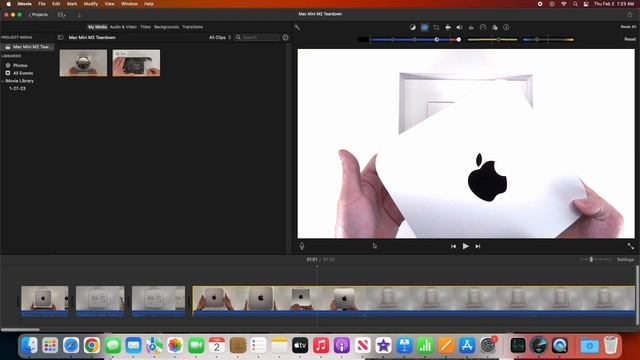
Task: Select the long yellow-outlined timeline clip
Action: [x=414, y=301]
